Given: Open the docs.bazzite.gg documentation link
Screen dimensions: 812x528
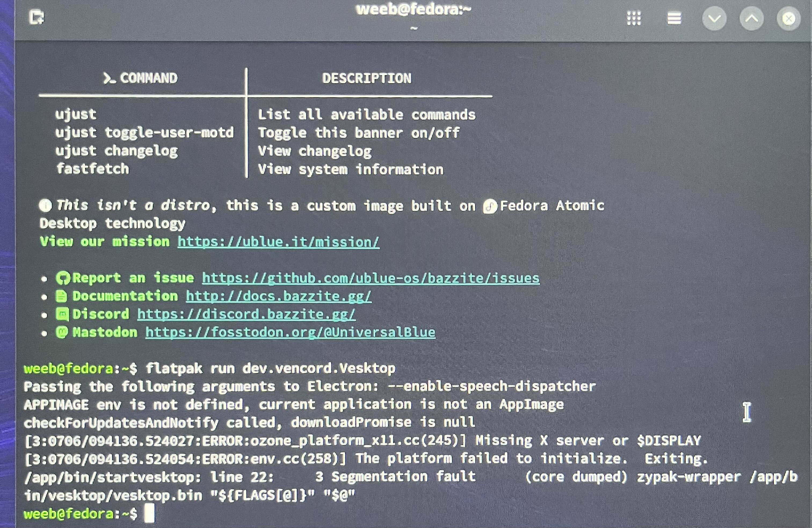Looking at the screenshot, I should (x=278, y=296).
